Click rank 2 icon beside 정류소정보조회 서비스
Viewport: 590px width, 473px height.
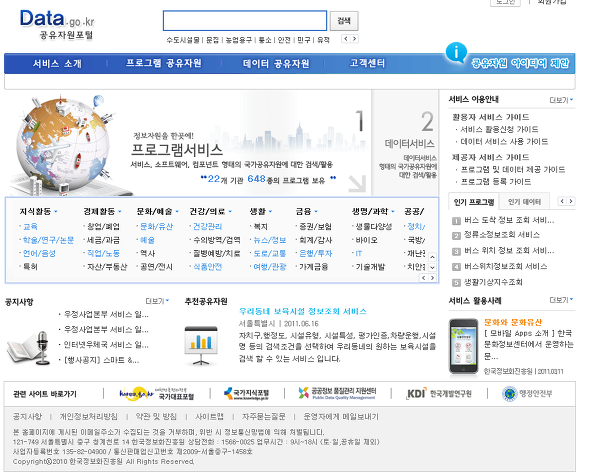(x=456, y=236)
